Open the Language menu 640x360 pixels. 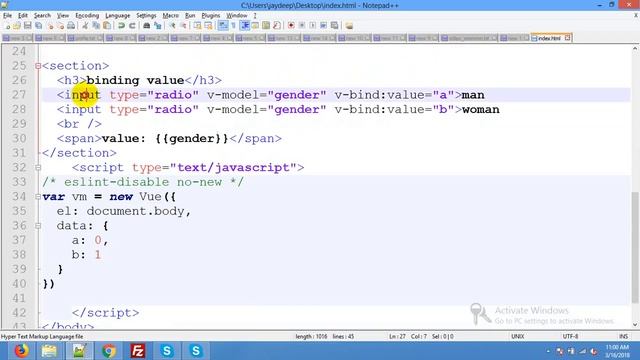click(x=118, y=16)
